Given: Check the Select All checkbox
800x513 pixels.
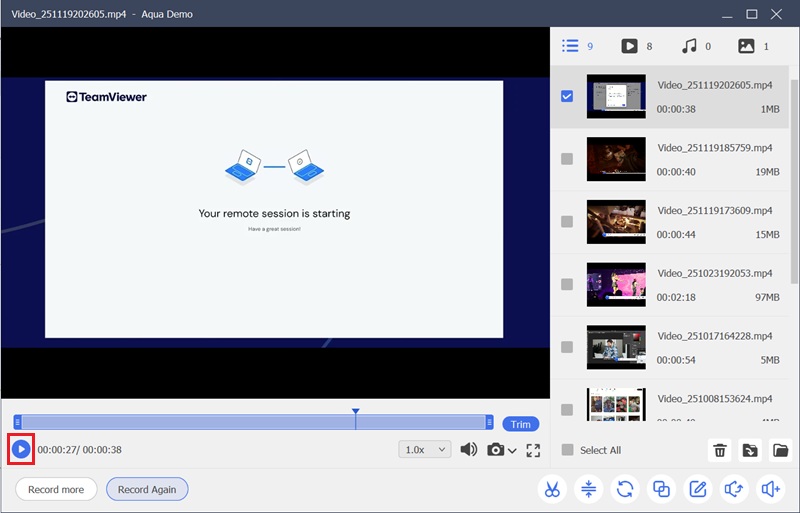Looking at the screenshot, I should click(568, 450).
